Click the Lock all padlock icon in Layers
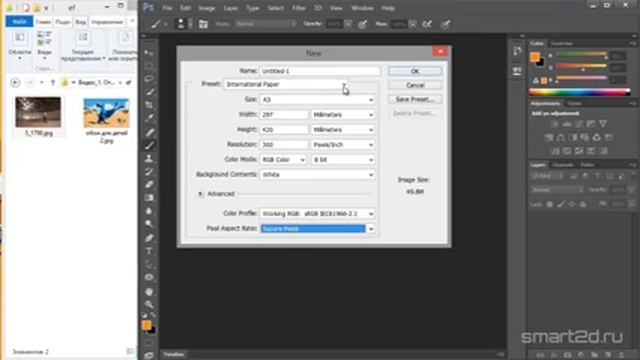 (x=583, y=204)
